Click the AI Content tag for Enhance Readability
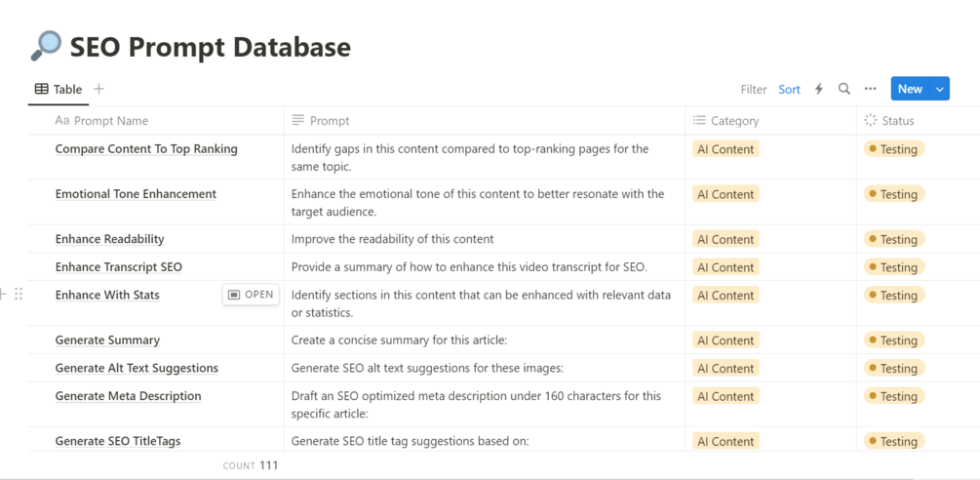The height and width of the screenshot is (480, 980). pyautogui.click(x=725, y=239)
